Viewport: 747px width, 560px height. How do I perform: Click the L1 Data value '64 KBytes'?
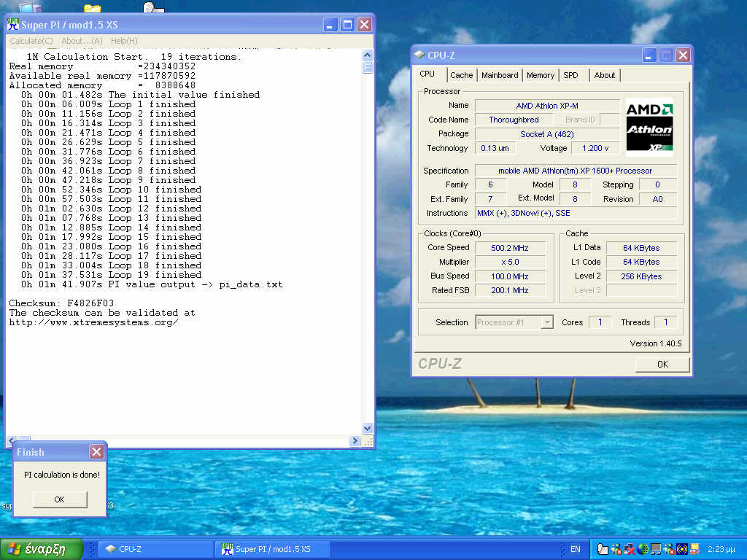tap(641, 248)
